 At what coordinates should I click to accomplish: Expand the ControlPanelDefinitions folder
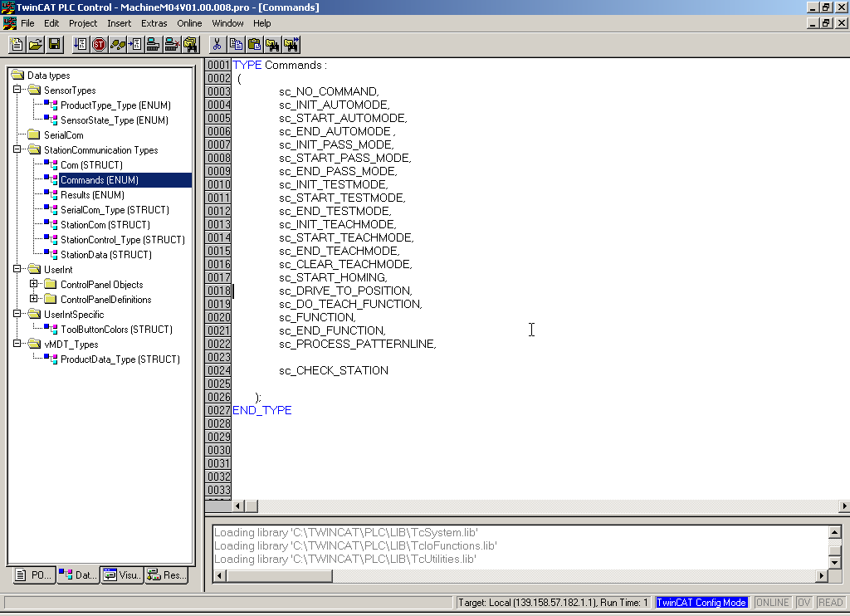pos(33,298)
